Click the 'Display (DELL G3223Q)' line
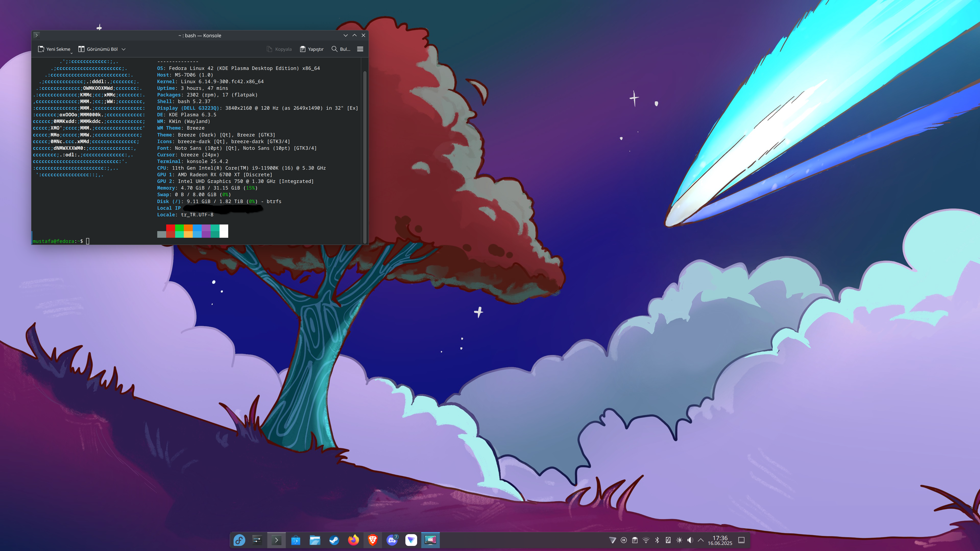This screenshot has width=980, height=551. pyautogui.click(x=258, y=108)
